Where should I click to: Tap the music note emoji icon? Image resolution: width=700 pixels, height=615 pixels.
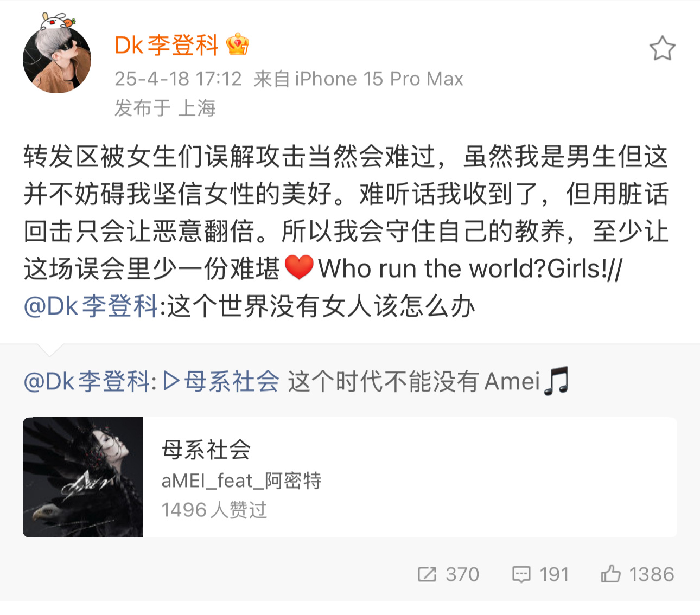coord(557,381)
